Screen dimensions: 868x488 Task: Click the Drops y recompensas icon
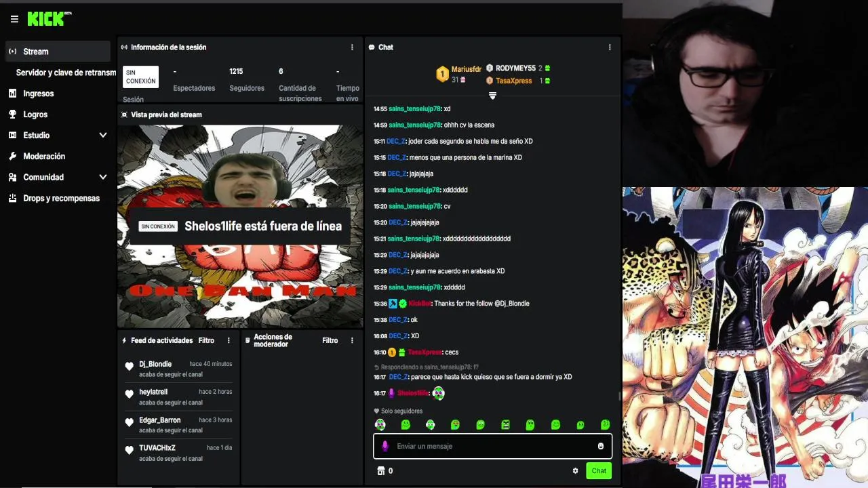pos(12,199)
